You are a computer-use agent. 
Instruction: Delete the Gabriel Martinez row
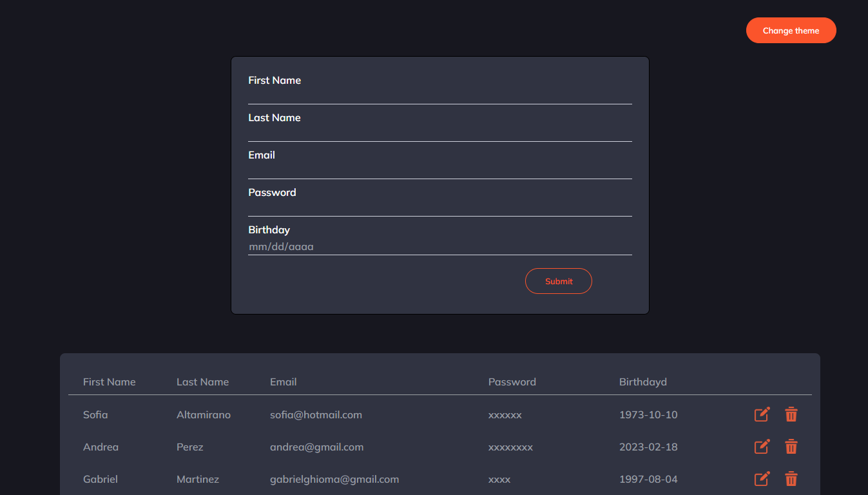pyautogui.click(x=791, y=479)
